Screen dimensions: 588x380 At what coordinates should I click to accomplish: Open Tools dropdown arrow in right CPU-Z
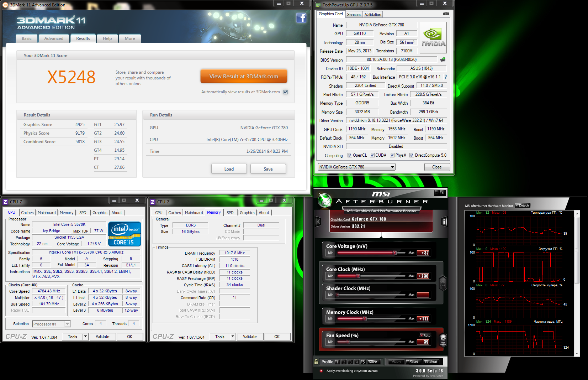point(233,337)
